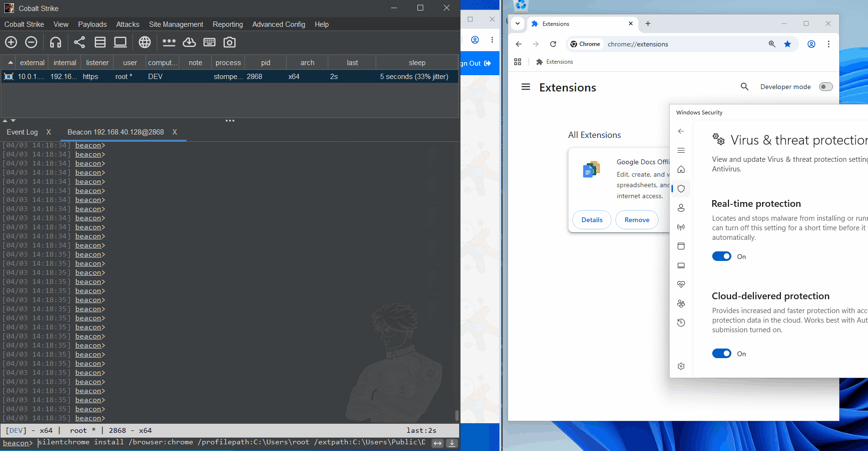Switch to session table view icon

click(x=100, y=42)
